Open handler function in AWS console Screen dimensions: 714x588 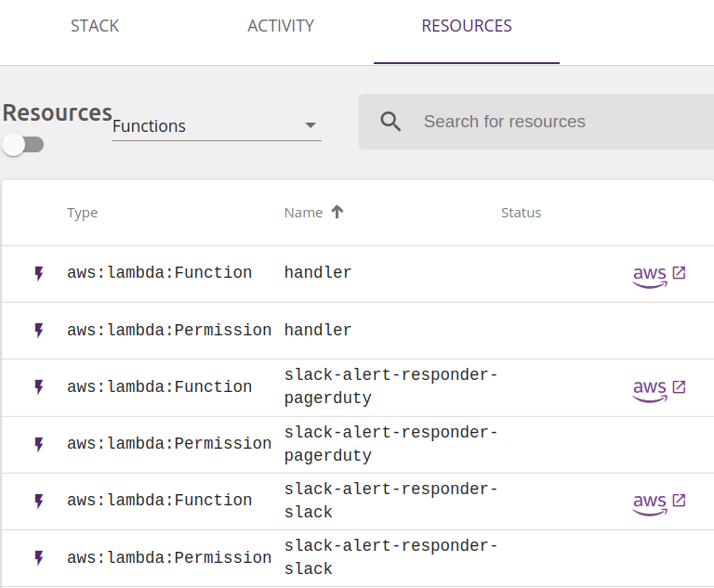[659, 275]
